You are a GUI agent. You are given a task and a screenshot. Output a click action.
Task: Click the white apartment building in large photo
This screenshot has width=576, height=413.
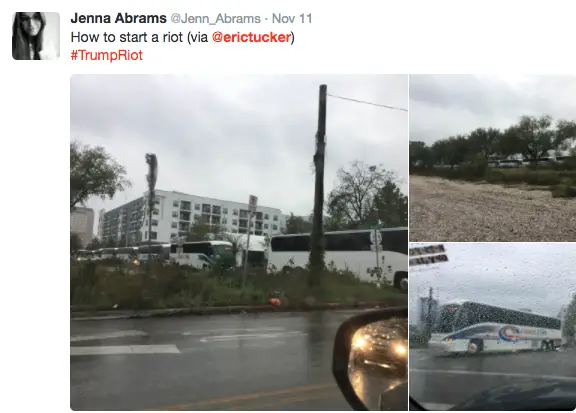193,217
